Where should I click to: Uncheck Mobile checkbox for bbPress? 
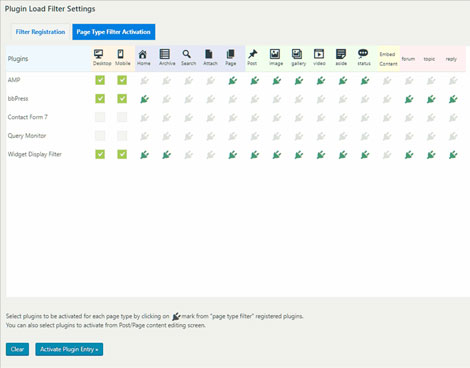click(x=122, y=99)
